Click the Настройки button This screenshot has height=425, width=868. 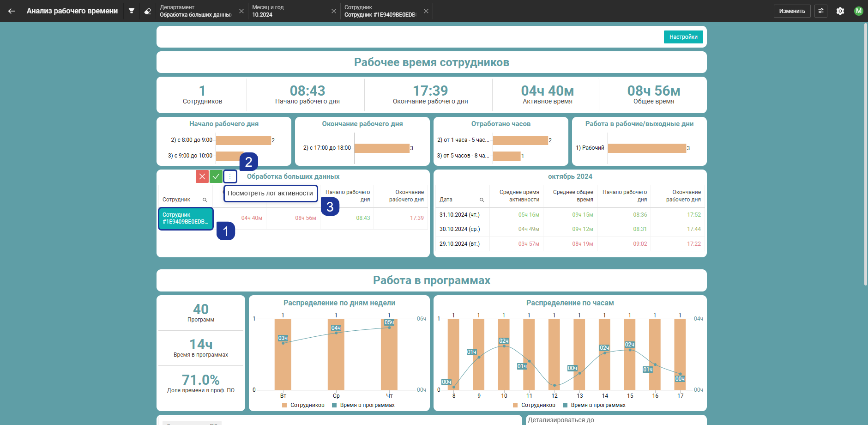coord(683,37)
